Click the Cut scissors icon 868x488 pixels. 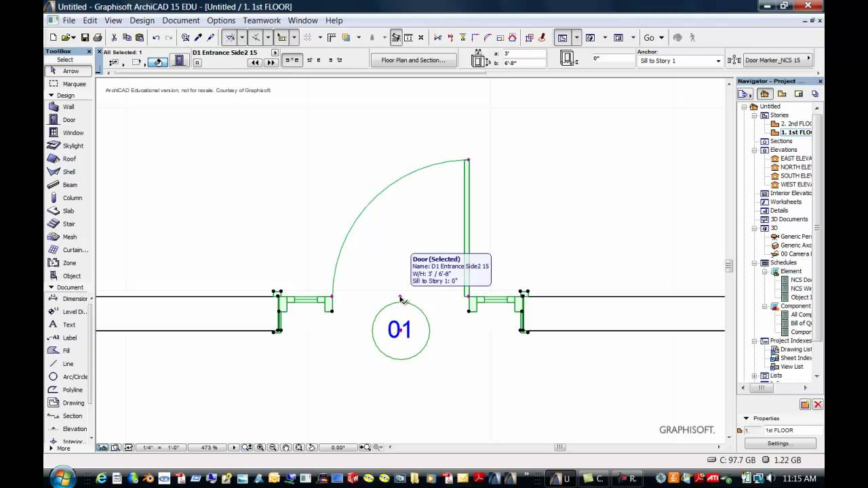pos(114,38)
